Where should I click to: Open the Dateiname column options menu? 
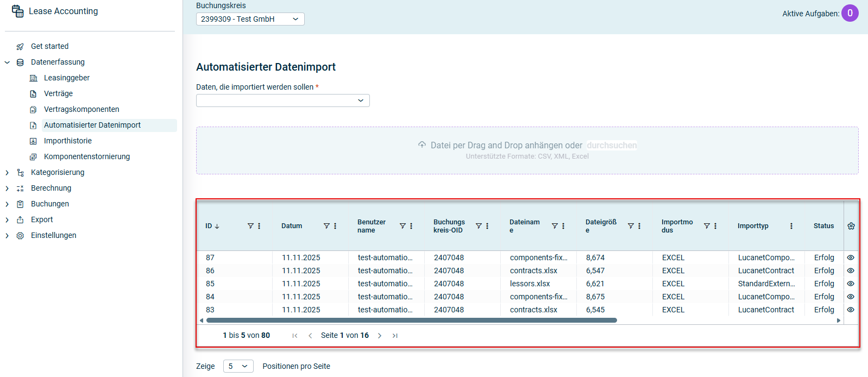point(563,226)
